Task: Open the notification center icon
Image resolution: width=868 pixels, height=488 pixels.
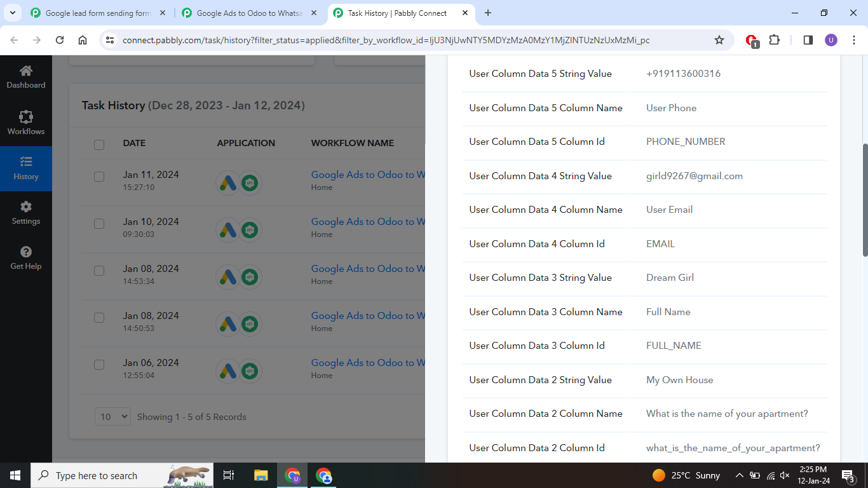Action: (848, 475)
